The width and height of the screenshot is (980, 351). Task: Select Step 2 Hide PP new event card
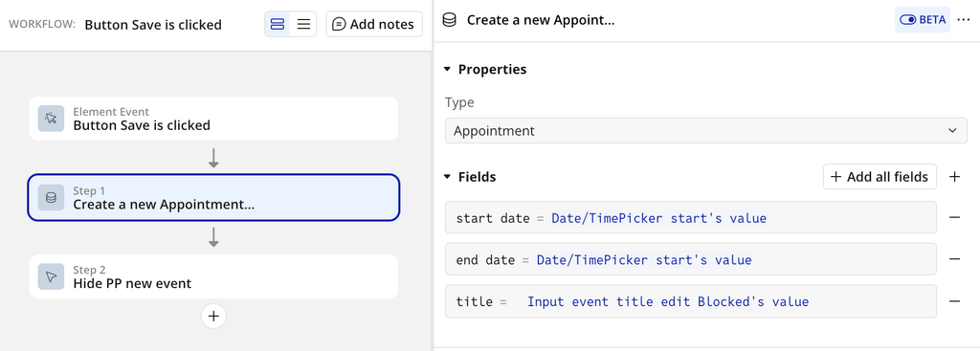[x=213, y=276]
